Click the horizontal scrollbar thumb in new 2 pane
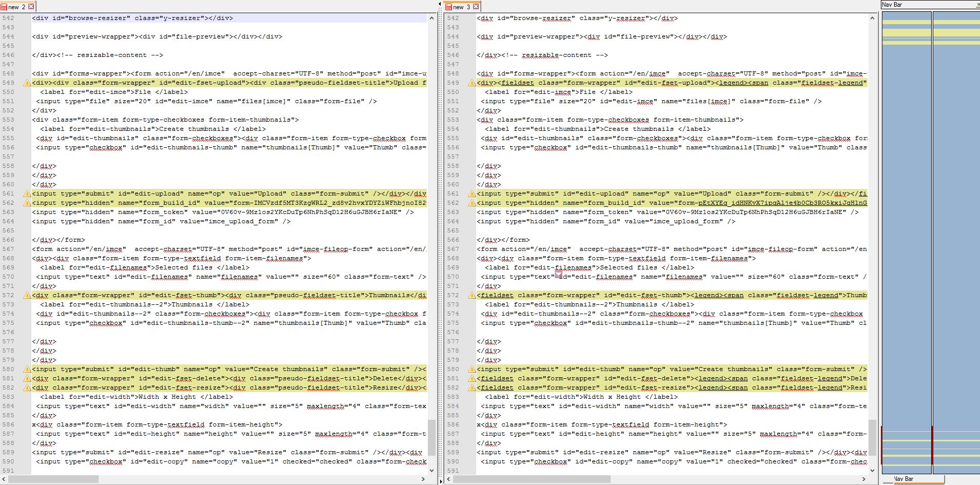This screenshot has height=485, width=980. 53,479
